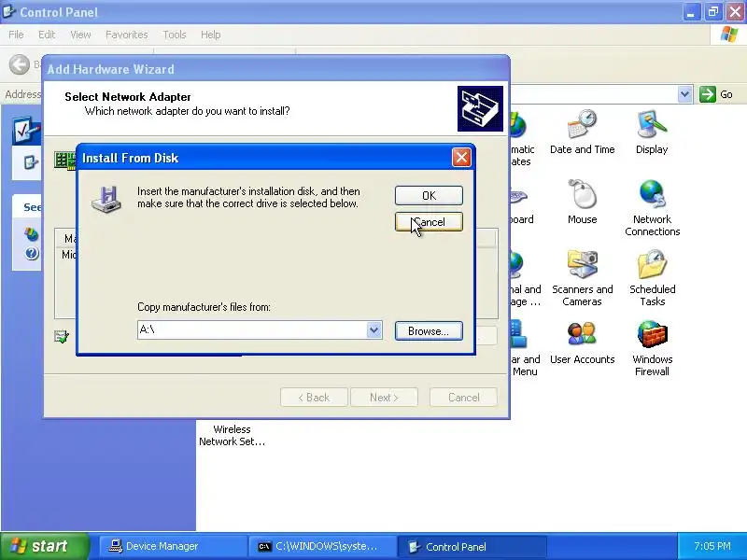The height and width of the screenshot is (560, 747).
Task: Click the Control Panel back arrow
Action: pos(20,64)
